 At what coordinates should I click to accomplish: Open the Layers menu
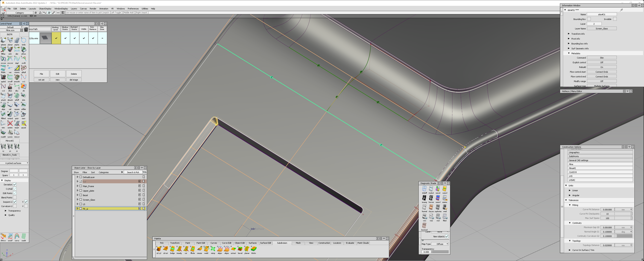coord(74,9)
